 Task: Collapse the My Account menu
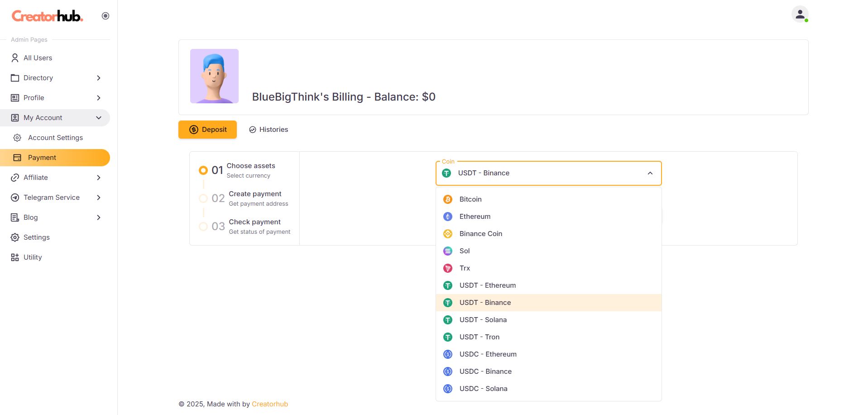pyautogui.click(x=98, y=118)
